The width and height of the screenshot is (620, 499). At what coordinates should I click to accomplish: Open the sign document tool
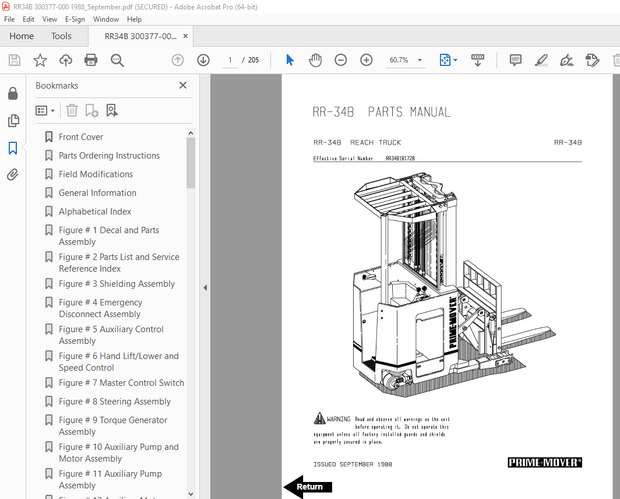(x=566, y=60)
